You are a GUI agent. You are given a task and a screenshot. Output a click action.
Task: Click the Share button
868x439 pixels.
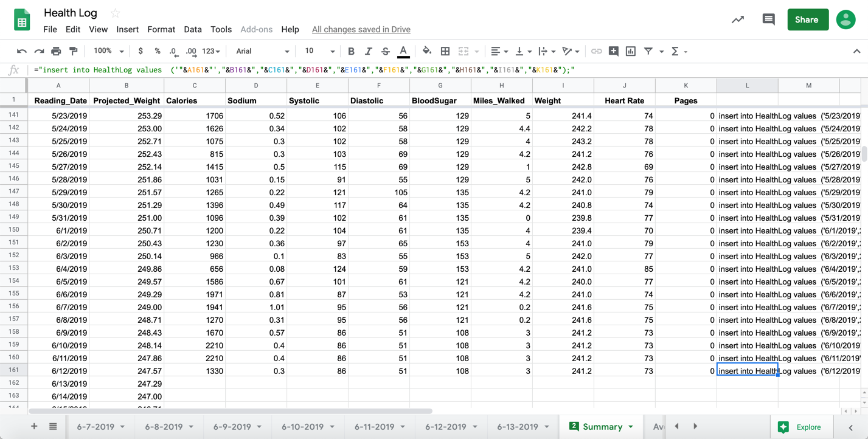(808, 19)
